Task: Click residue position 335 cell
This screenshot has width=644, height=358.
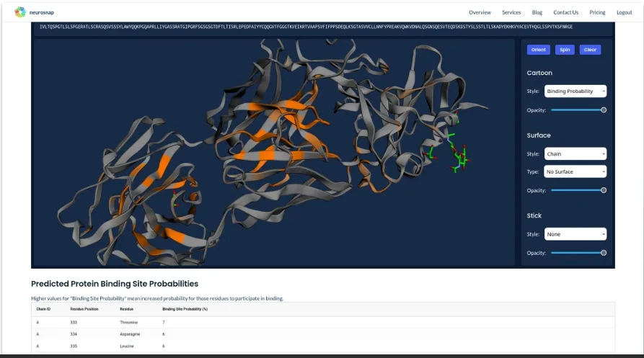Action: (x=74, y=346)
